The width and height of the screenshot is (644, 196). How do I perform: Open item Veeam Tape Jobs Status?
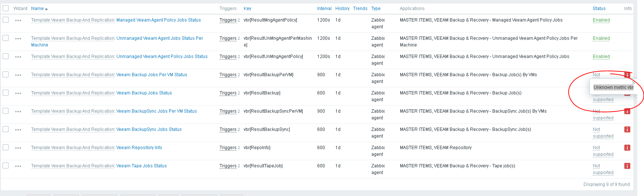[142, 166]
